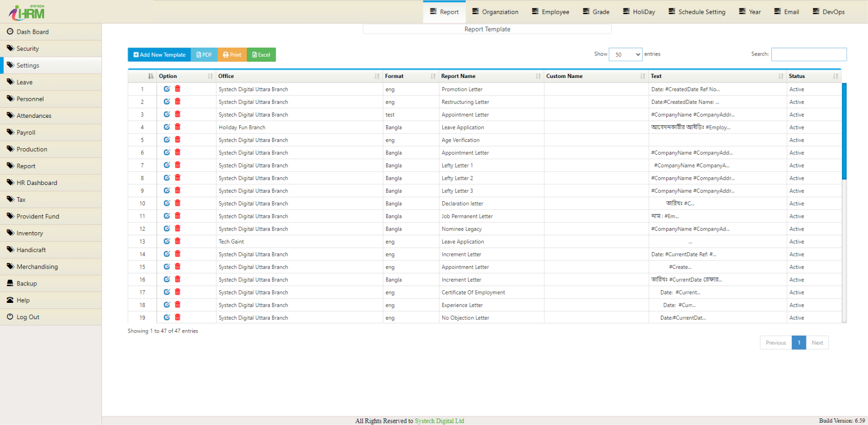Image resolution: width=868 pixels, height=425 pixels.
Task: Delete the Leave Application row 4 template
Action: click(178, 127)
